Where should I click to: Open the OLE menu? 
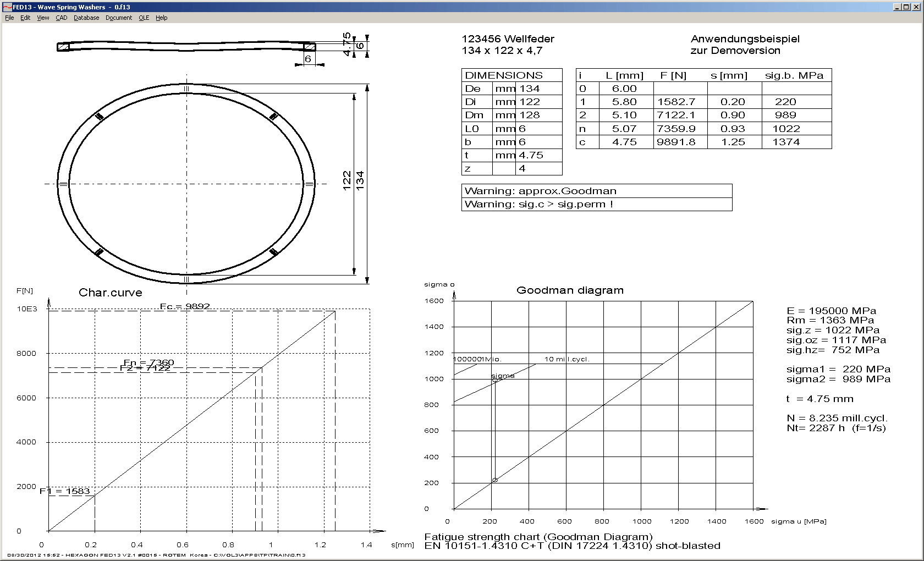pos(144,18)
